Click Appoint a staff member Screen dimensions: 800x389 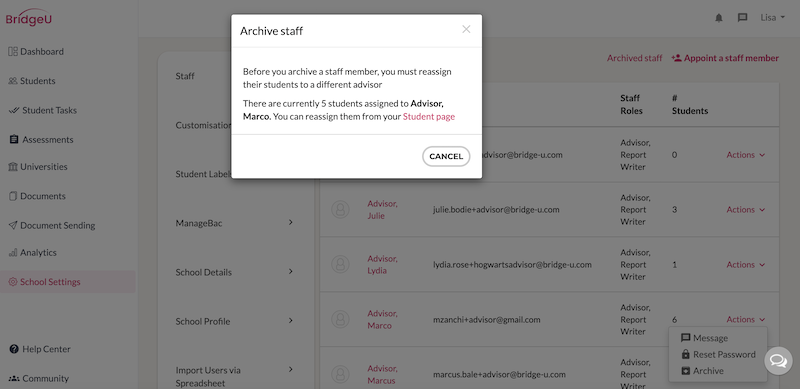[x=725, y=58]
